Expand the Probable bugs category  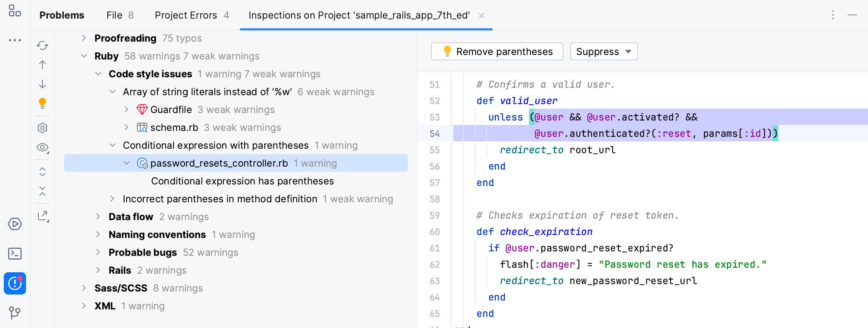pyautogui.click(x=98, y=253)
